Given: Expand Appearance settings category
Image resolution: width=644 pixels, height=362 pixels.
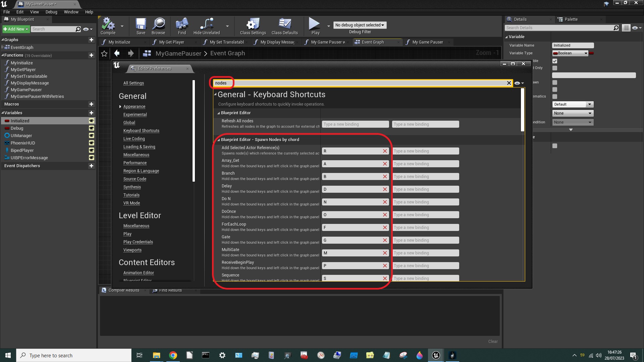Looking at the screenshot, I should coord(120,107).
